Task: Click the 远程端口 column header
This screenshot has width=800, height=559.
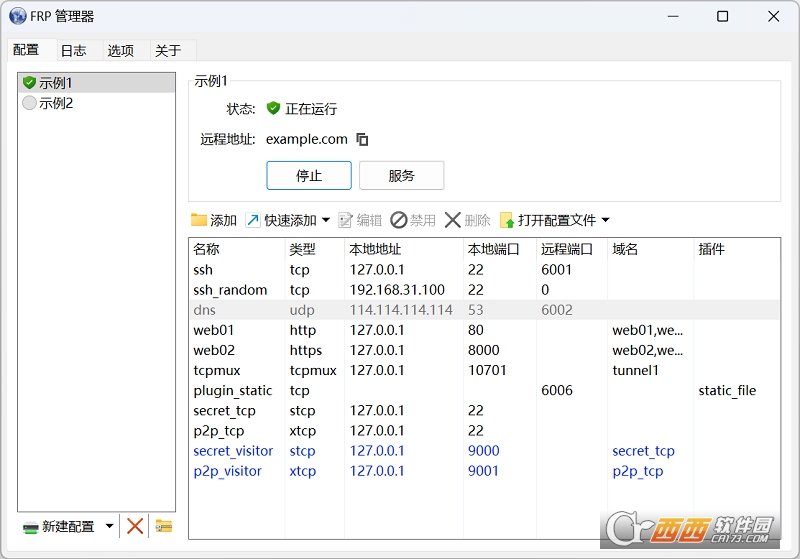Action: pyautogui.click(x=571, y=249)
